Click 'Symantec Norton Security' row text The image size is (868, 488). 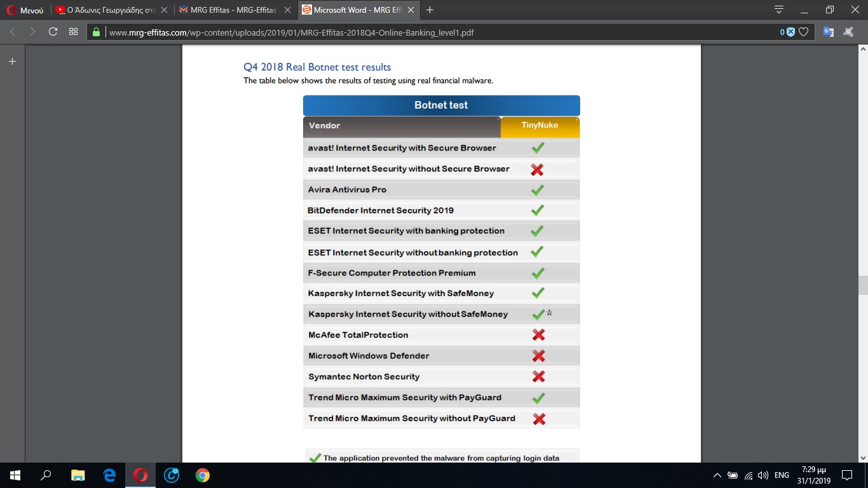(364, 377)
